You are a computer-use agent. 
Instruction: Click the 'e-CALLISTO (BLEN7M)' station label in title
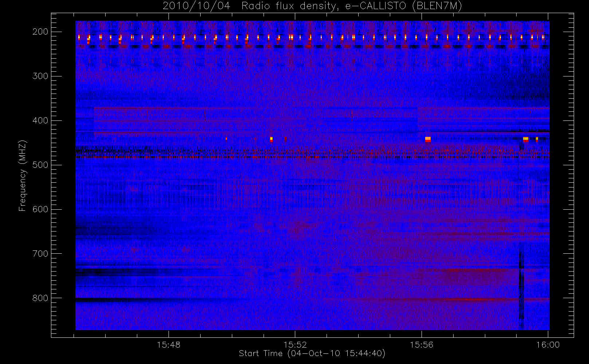point(403,6)
